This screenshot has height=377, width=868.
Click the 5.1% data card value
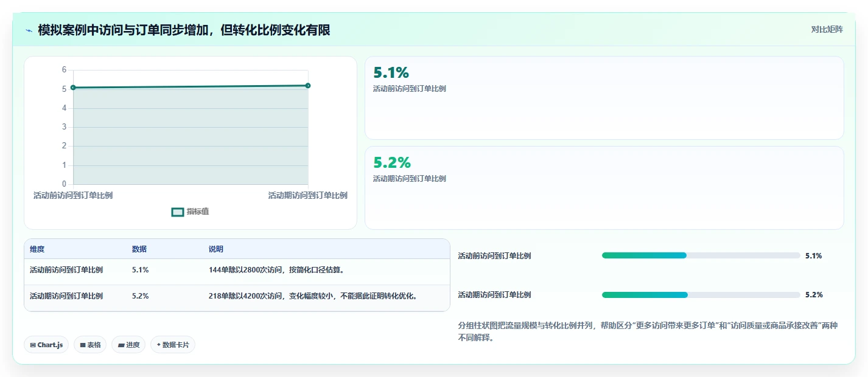coord(391,73)
